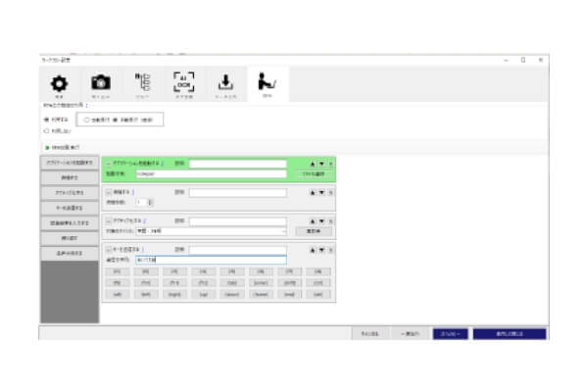Select the '利用しない' radio button
588x392 pixels.
47,129
